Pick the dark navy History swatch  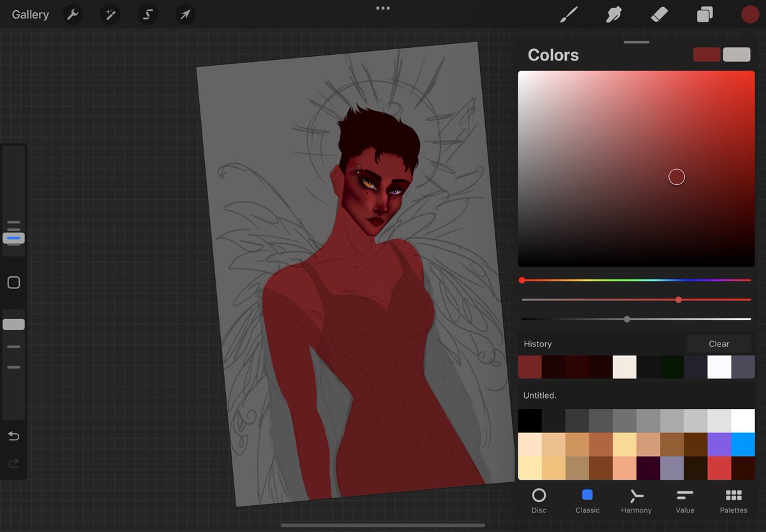pos(696,367)
